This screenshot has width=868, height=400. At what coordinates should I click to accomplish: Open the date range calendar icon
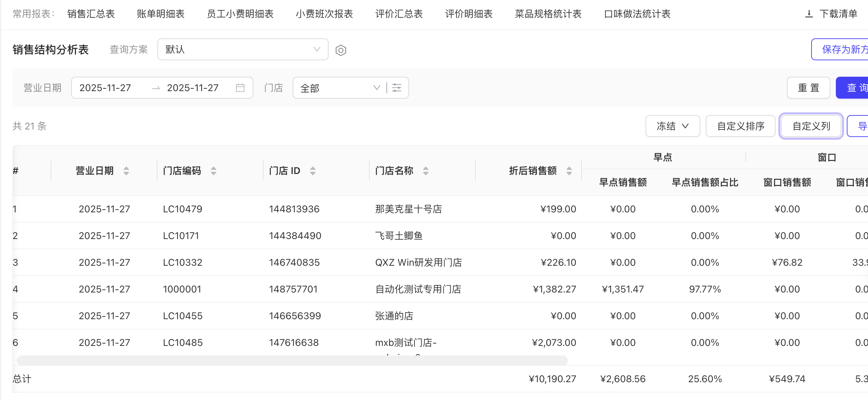coord(240,88)
